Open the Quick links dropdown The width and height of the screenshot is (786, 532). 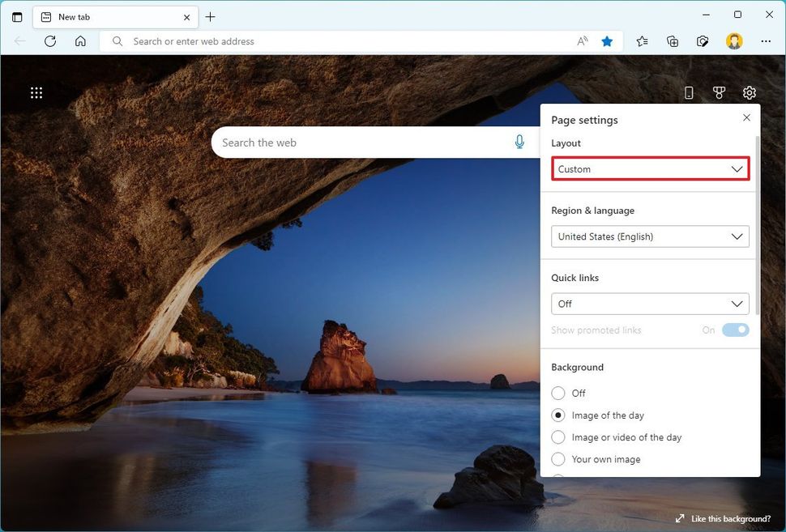coord(650,304)
